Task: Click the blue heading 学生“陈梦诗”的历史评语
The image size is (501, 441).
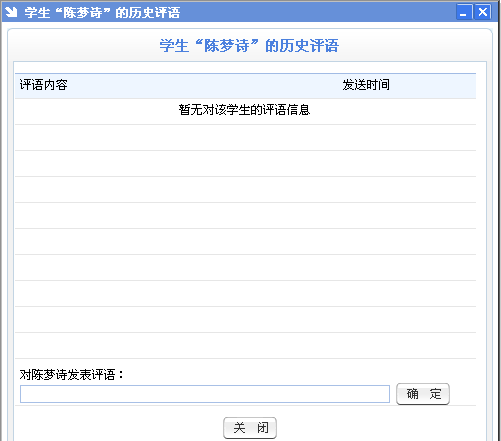Action: pyautogui.click(x=249, y=46)
